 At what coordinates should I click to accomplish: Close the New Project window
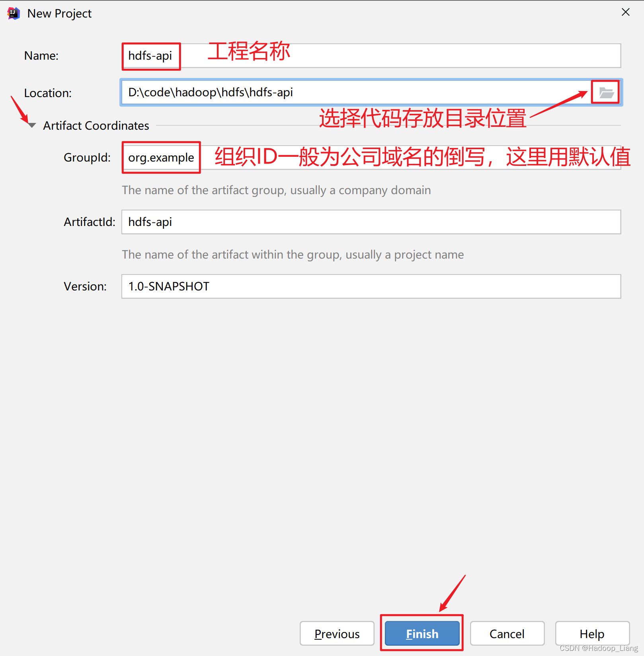click(626, 12)
